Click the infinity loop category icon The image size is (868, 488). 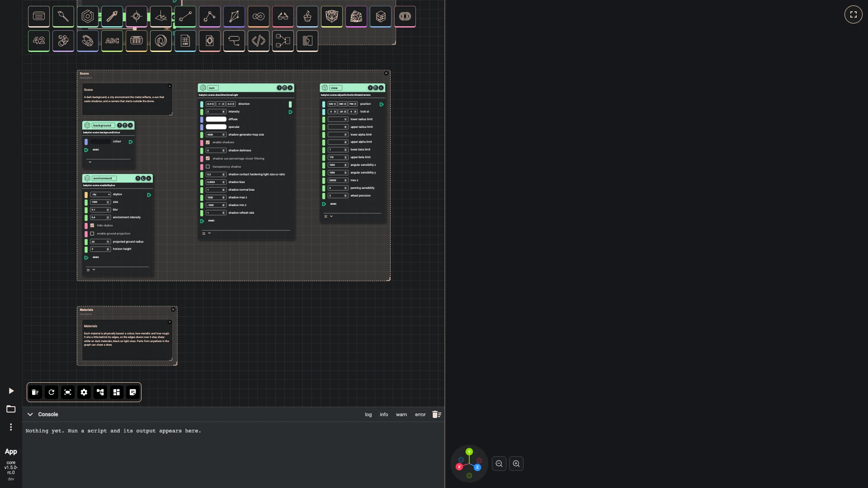(259, 17)
